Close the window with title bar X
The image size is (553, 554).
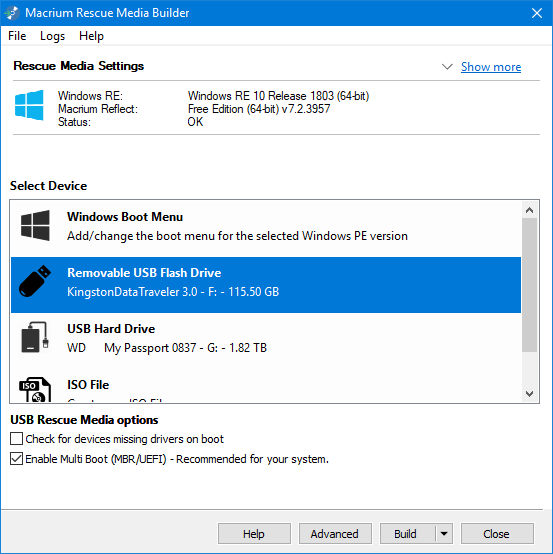pos(537,13)
